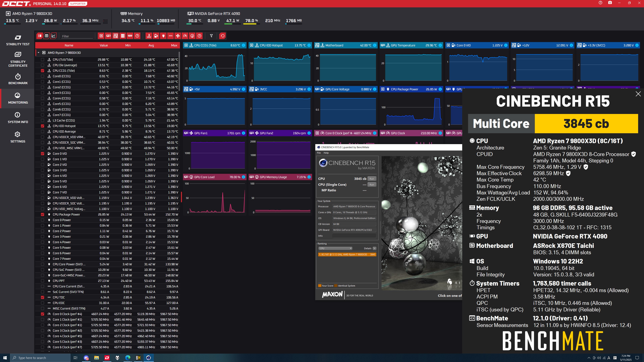Check the CPU PPT checkbox
Image resolution: width=644 pixels, height=362 pixels.
click(42, 281)
